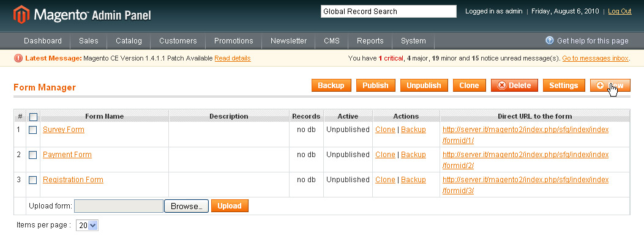This screenshot has width=644, height=236.
Task: Click 'no db' in Payment Form row
Action: [x=307, y=154]
